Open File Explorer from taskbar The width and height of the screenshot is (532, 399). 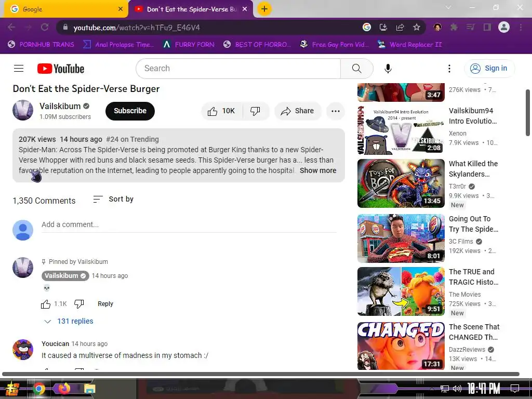(89, 389)
